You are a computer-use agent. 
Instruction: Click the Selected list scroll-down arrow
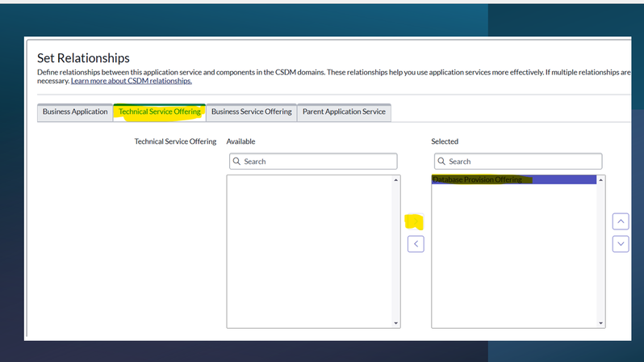(600, 323)
